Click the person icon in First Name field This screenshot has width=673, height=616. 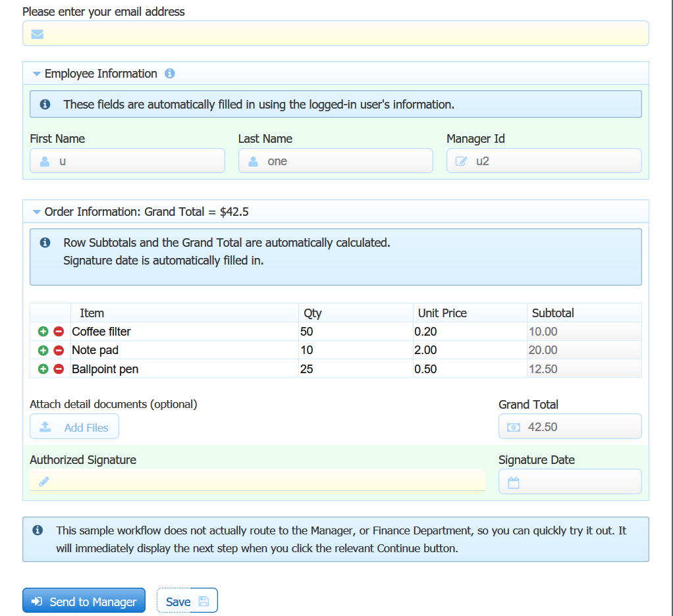[x=45, y=161]
